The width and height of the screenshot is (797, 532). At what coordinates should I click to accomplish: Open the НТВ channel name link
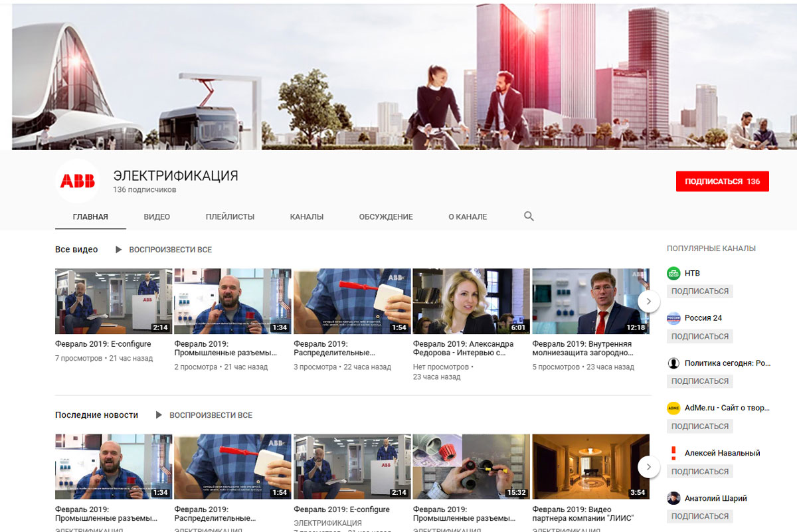[692, 273]
